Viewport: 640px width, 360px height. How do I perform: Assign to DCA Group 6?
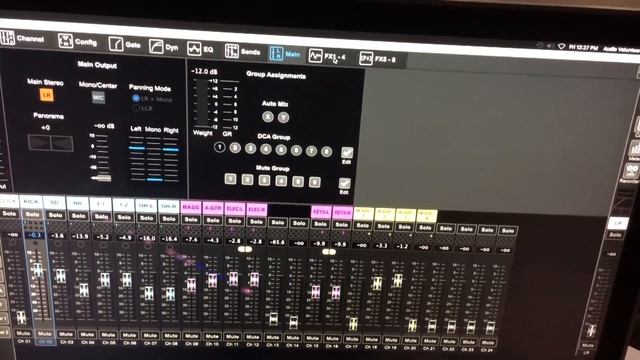[x=296, y=151]
